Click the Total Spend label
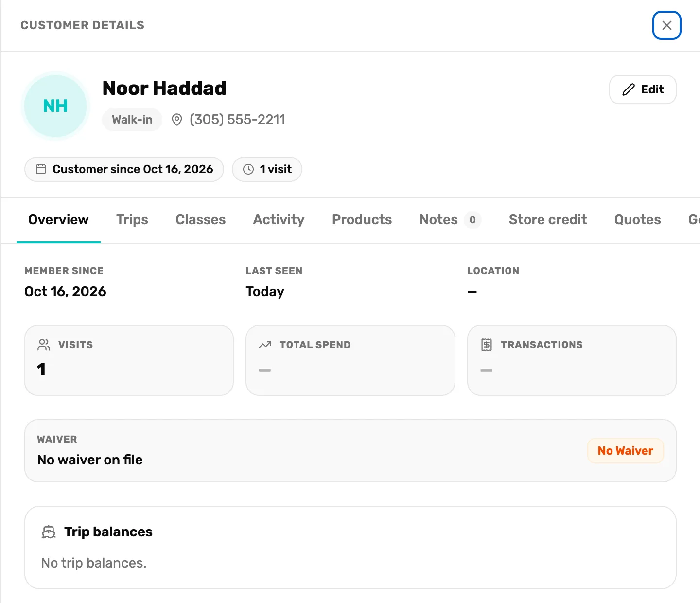The height and width of the screenshot is (603, 700). [x=315, y=345]
